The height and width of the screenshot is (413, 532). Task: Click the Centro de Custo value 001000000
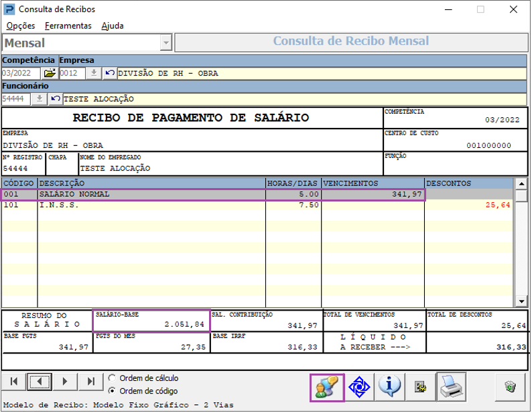488,145
